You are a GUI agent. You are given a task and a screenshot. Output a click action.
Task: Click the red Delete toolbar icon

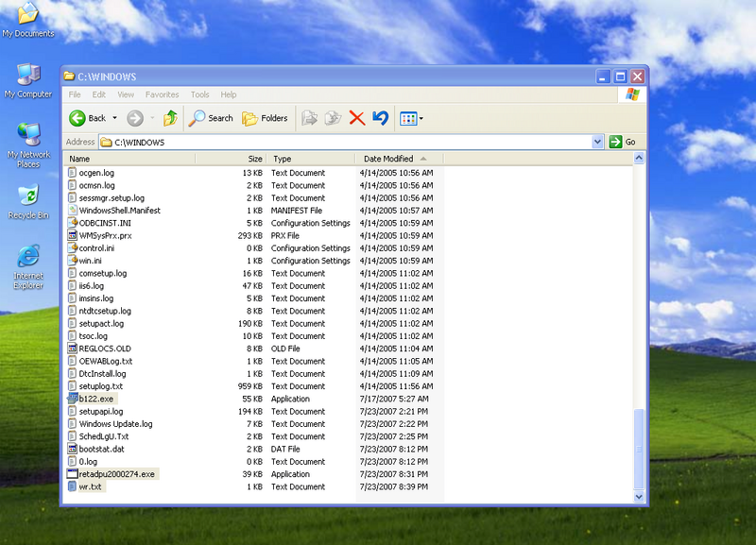click(x=356, y=118)
